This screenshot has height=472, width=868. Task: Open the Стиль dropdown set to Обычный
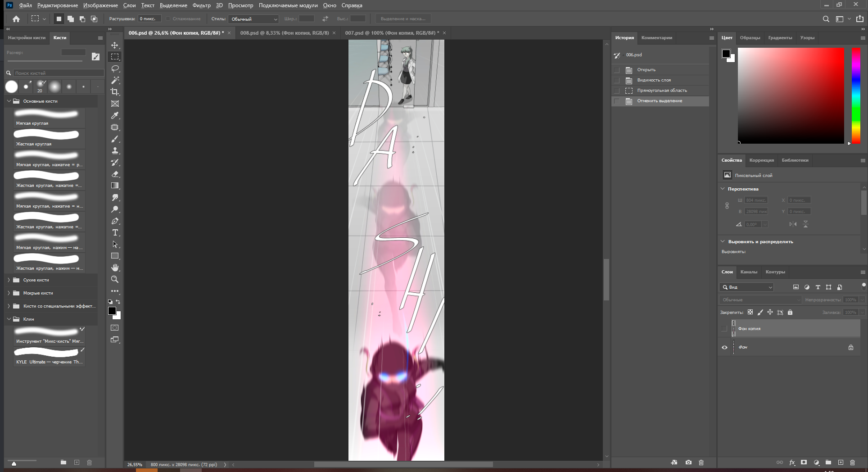(254, 19)
